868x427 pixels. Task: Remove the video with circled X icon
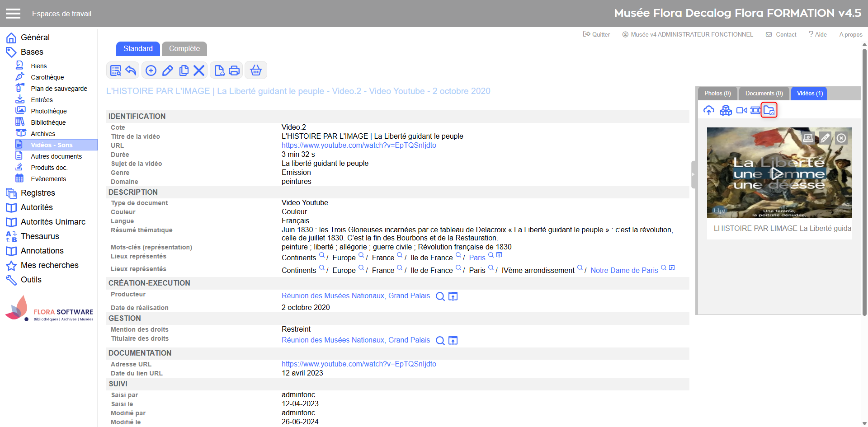841,138
